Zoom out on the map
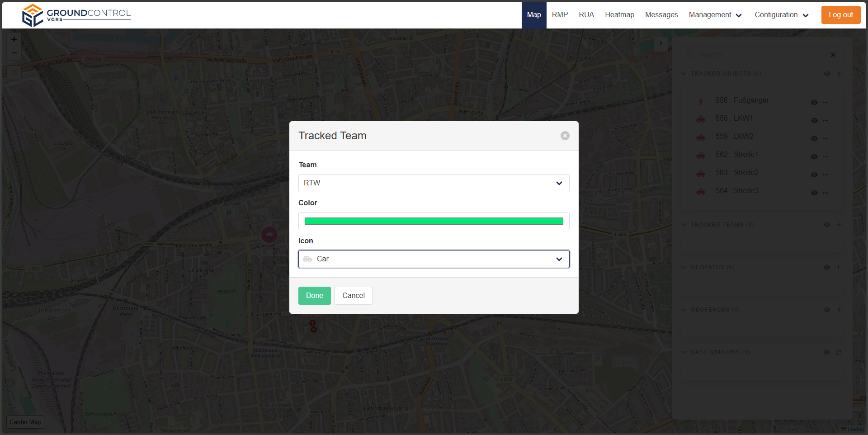Viewport: 868px width, 435px height. (14, 53)
